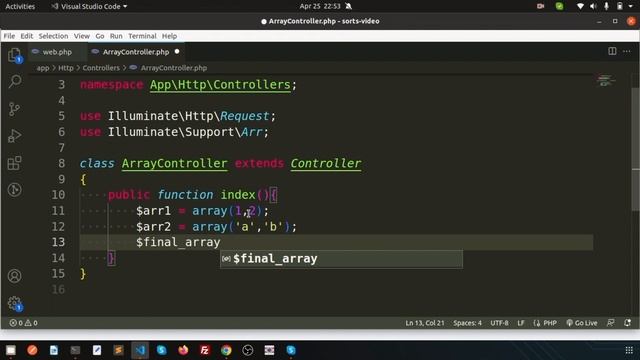The height and width of the screenshot is (360, 640).
Task: Open the Terminal menu
Action: 142,36
